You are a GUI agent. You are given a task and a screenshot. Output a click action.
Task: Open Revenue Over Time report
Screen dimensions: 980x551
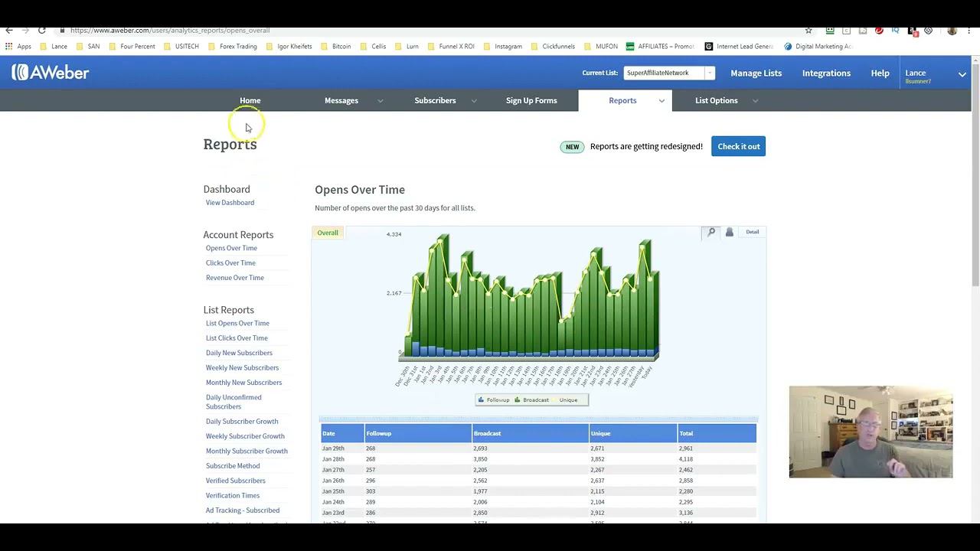point(234,278)
